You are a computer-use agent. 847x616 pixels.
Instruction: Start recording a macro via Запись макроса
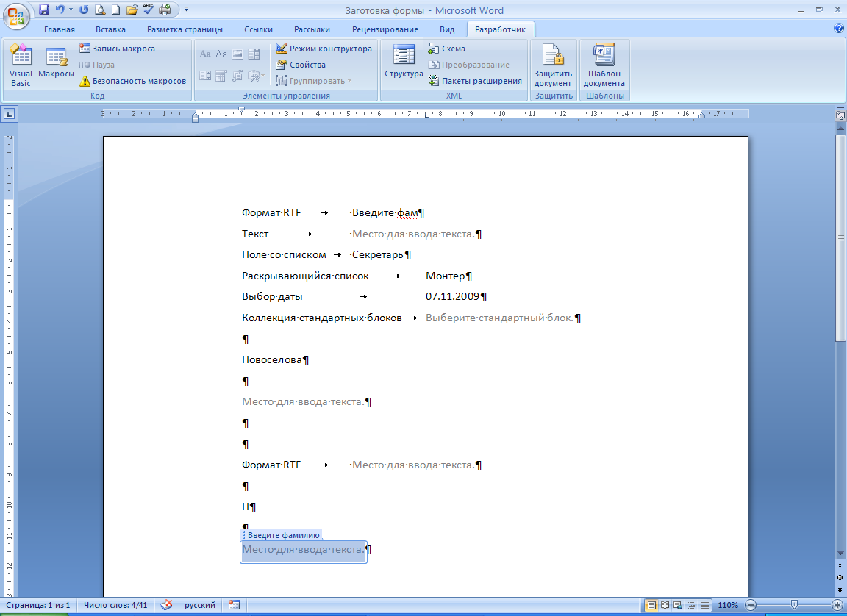pyautogui.click(x=117, y=49)
